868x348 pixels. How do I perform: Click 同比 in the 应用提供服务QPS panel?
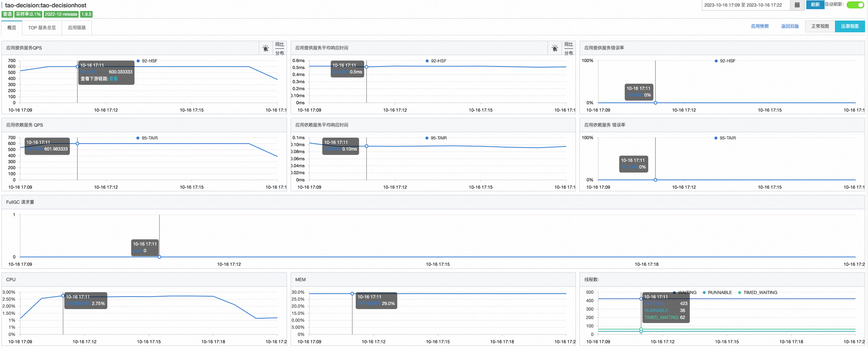click(x=280, y=44)
